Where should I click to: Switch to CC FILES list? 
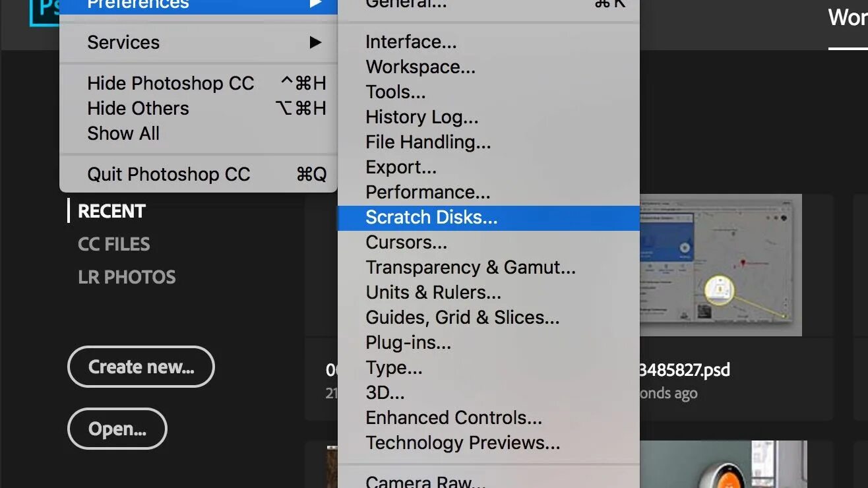pos(114,244)
